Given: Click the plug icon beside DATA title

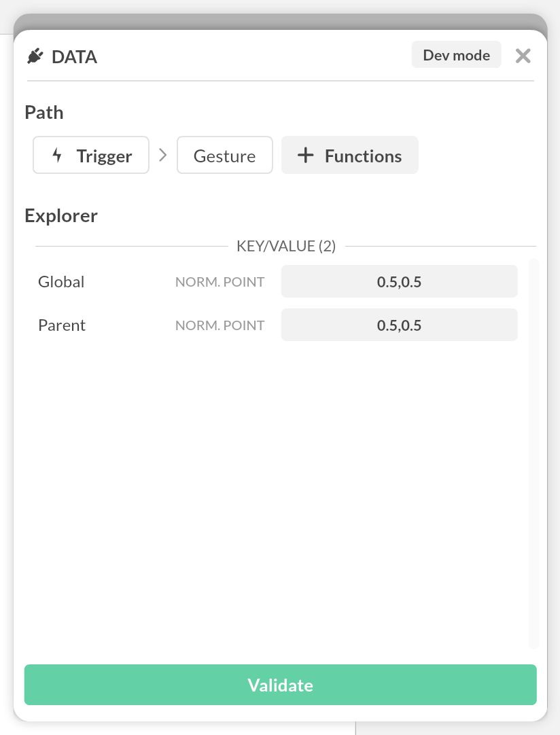Looking at the screenshot, I should pyautogui.click(x=35, y=56).
